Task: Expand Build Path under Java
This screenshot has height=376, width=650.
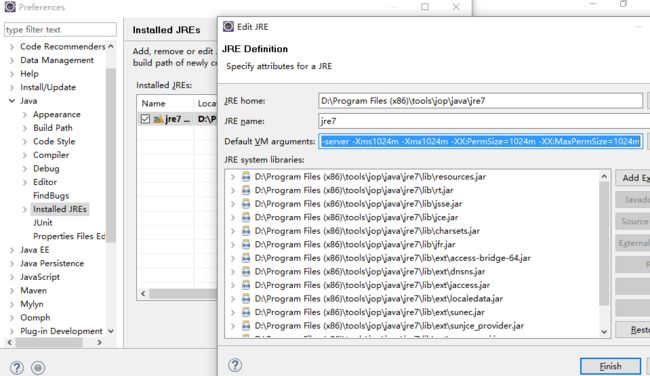Action: [x=25, y=128]
